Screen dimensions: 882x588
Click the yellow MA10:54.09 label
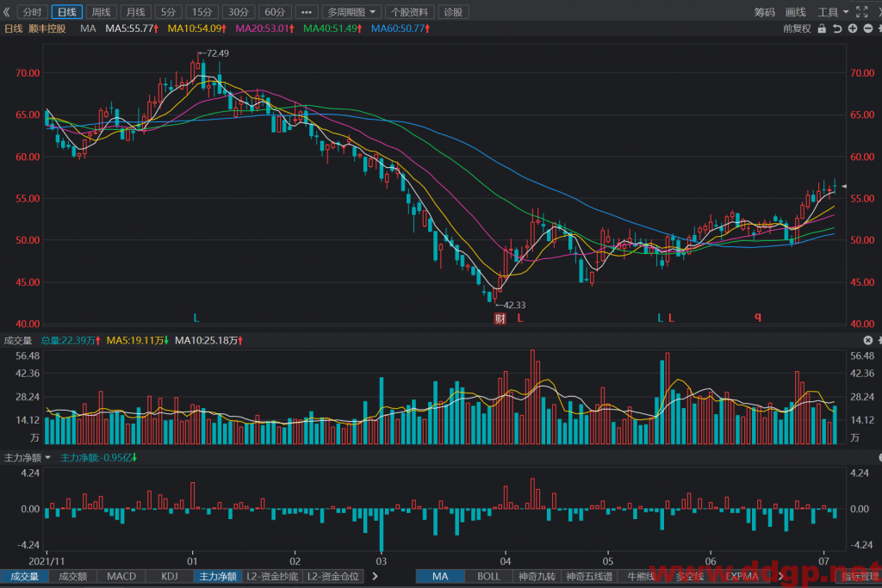[x=197, y=28]
